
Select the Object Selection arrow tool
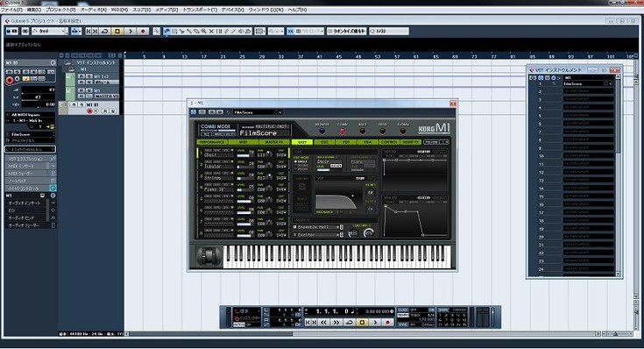[167, 32]
